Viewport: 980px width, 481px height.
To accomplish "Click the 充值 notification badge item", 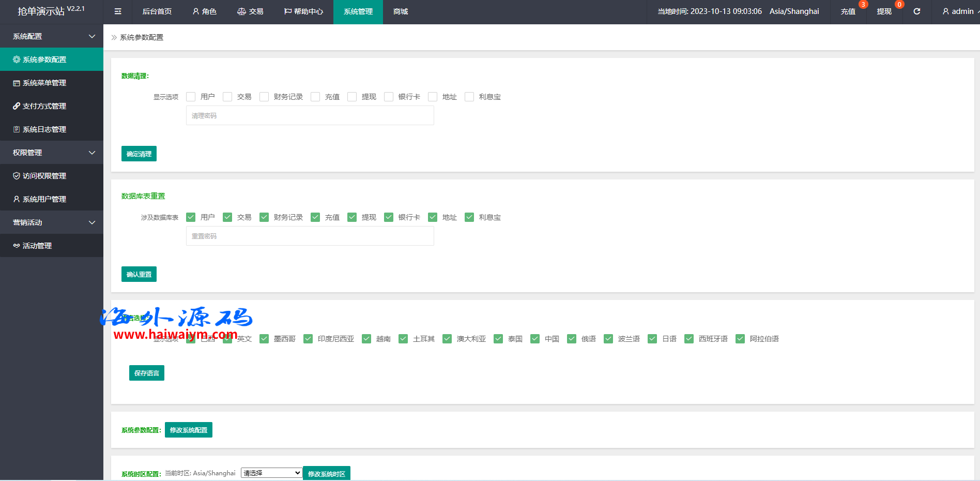I will (848, 11).
